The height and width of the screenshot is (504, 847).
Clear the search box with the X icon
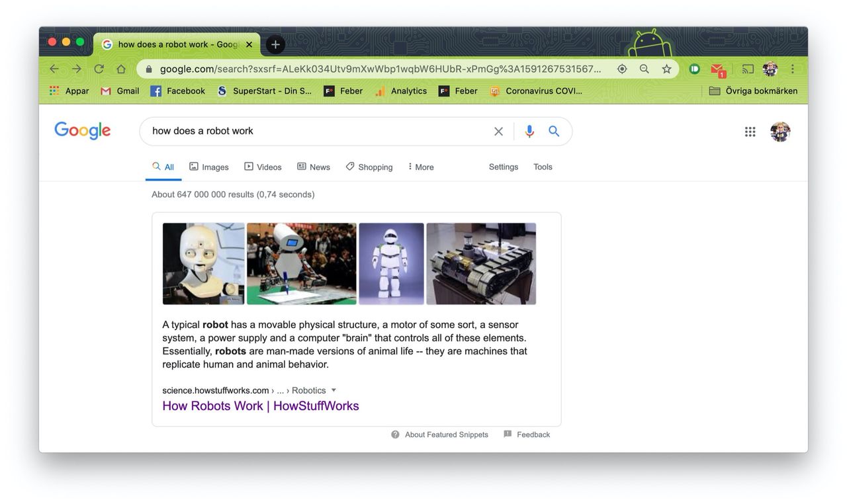[498, 132]
